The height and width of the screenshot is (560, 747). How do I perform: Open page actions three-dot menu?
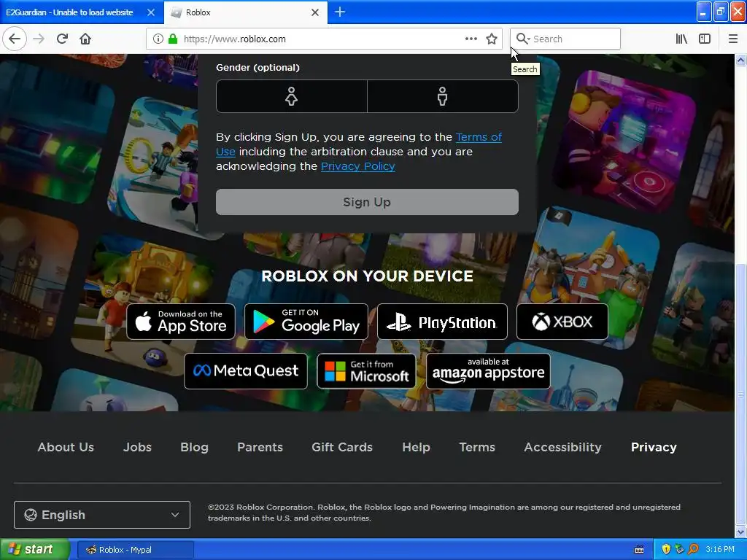tap(471, 39)
